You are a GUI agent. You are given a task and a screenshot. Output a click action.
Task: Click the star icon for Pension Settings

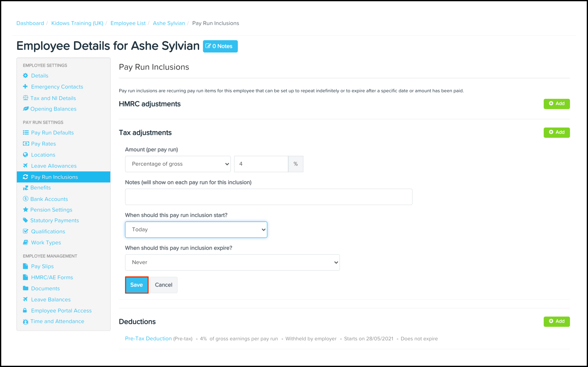pyautogui.click(x=25, y=210)
